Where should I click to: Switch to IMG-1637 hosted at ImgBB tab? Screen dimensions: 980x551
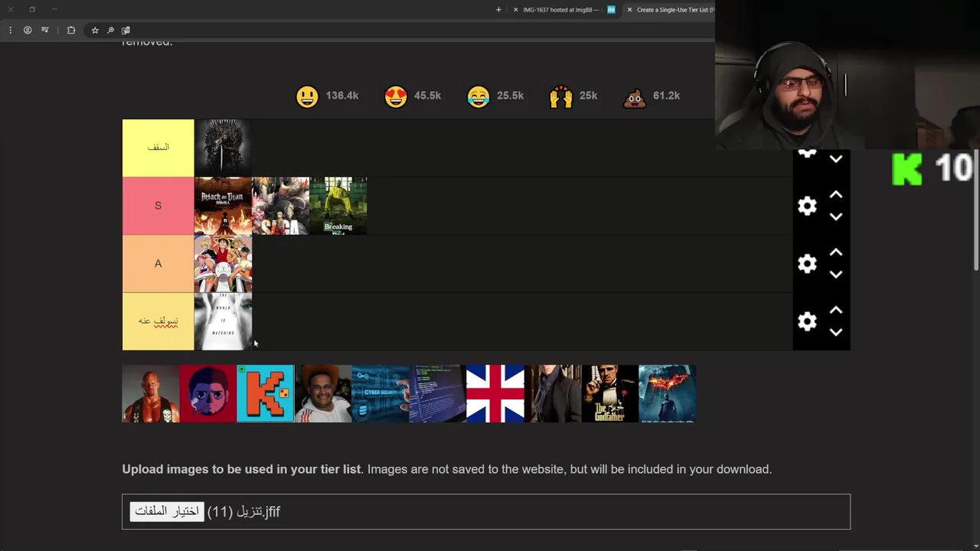click(x=560, y=9)
